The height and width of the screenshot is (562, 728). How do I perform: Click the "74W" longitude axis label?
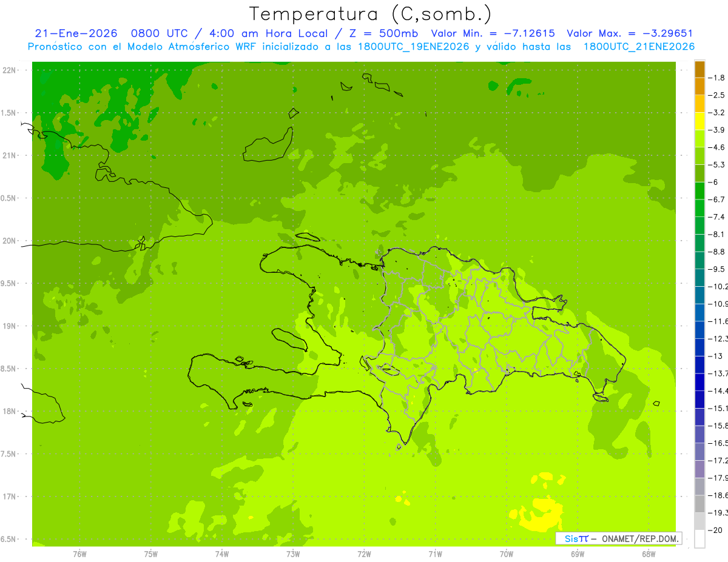click(222, 554)
